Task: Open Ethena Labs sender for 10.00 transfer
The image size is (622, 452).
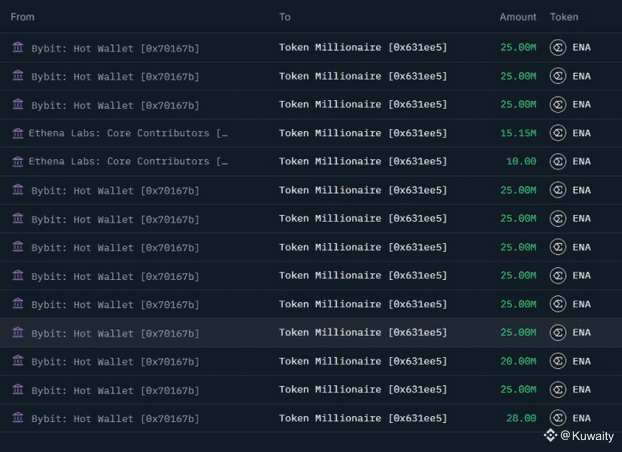Action: tap(128, 161)
